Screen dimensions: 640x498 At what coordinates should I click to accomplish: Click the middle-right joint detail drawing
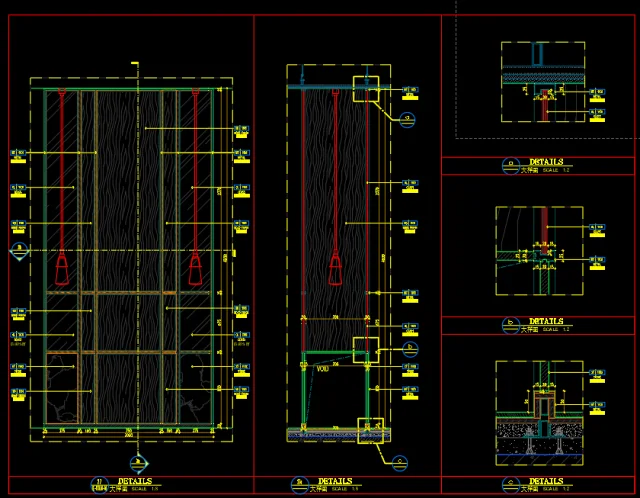click(540, 250)
